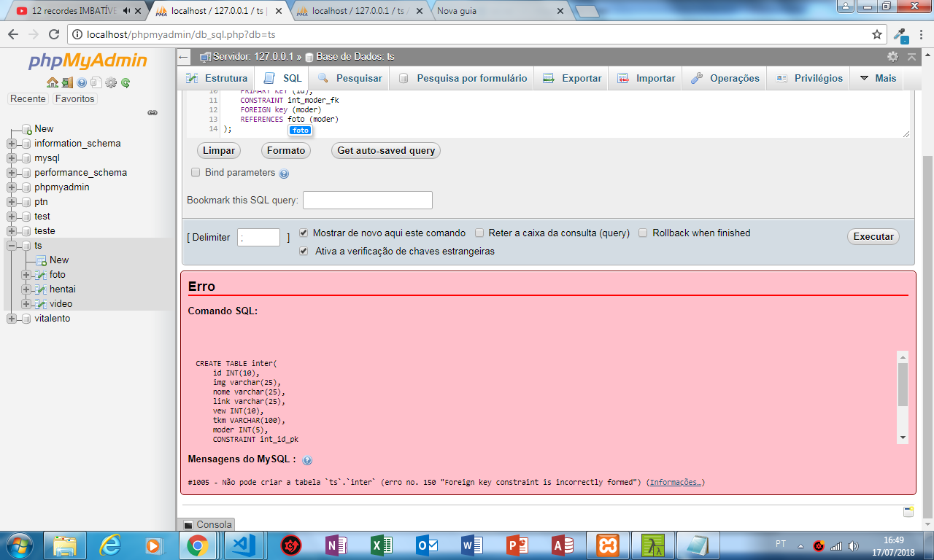The image size is (934, 560).
Task: Expand the information_schema database node
Action: pyautogui.click(x=12, y=144)
